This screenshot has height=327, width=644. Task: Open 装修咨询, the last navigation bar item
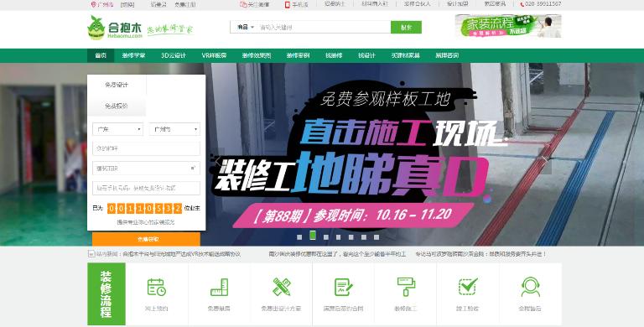447,55
